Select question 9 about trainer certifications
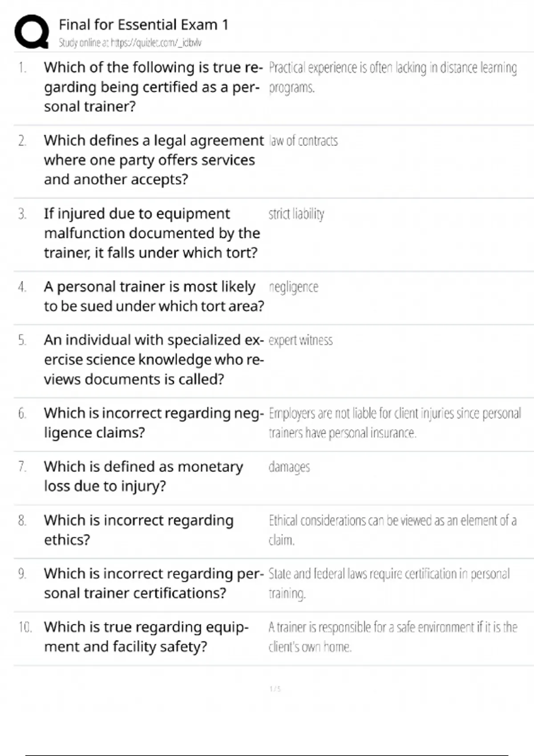Image resolution: width=534 pixels, height=756 pixels. pyautogui.click(x=154, y=583)
